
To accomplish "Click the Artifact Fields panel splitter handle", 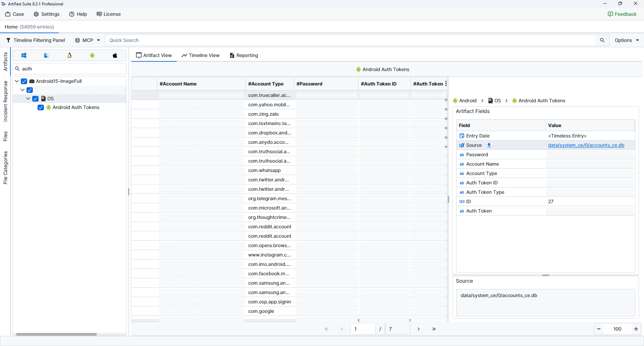I will click(546, 275).
